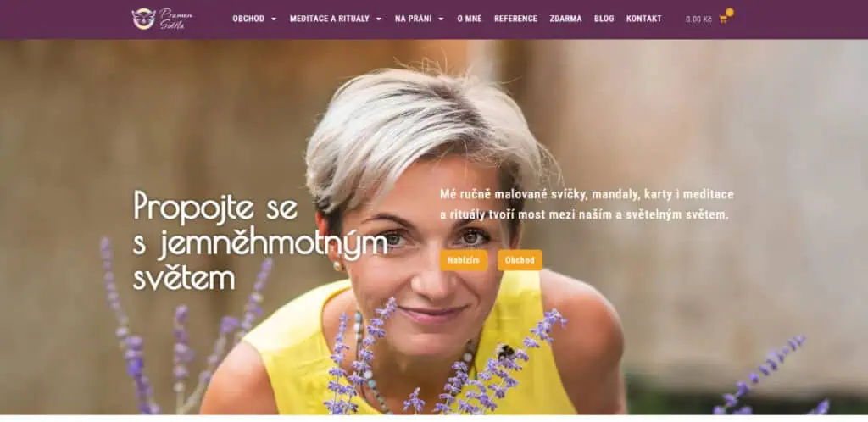The image size is (868, 422).
Task: Click the orange Obchod hero button
Action: click(520, 260)
